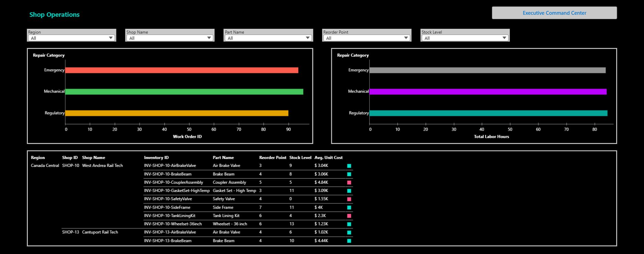Click the pink status indicator for Coupler Assembly
The height and width of the screenshot is (254, 644).
[349, 183]
